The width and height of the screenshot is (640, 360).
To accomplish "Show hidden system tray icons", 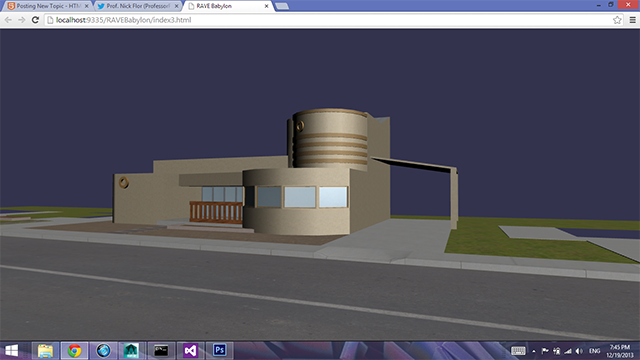I will point(533,351).
